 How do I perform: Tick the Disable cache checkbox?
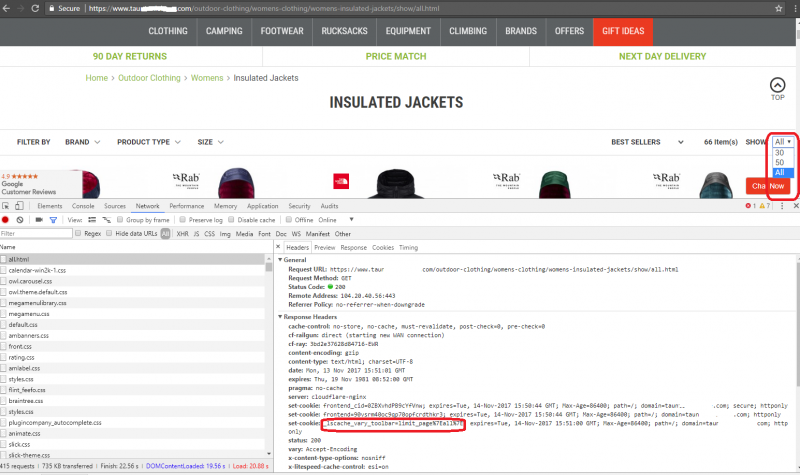231,219
